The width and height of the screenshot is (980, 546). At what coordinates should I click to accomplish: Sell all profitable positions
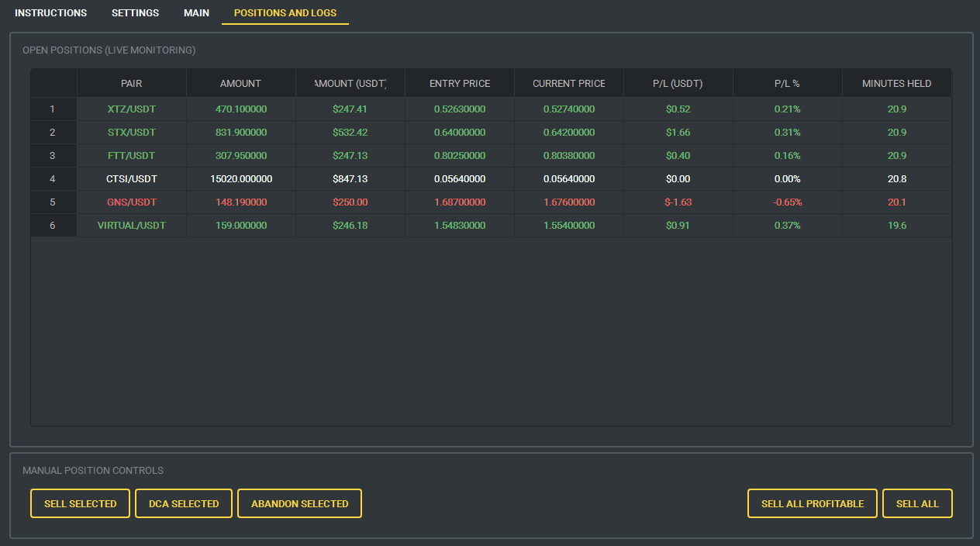[x=813, y=503]
